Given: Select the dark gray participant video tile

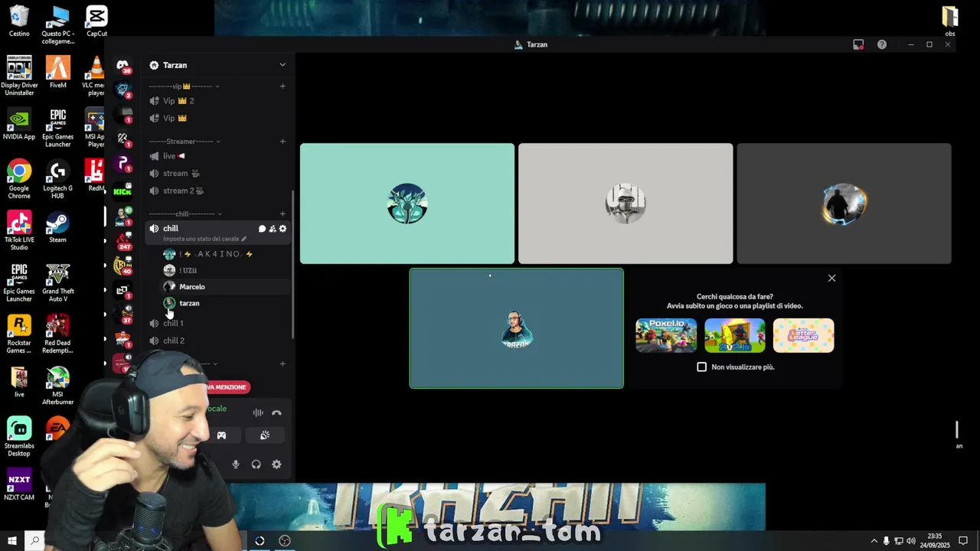Looking at the screenshot, I should pyautogui.click(x=844, y=204).
